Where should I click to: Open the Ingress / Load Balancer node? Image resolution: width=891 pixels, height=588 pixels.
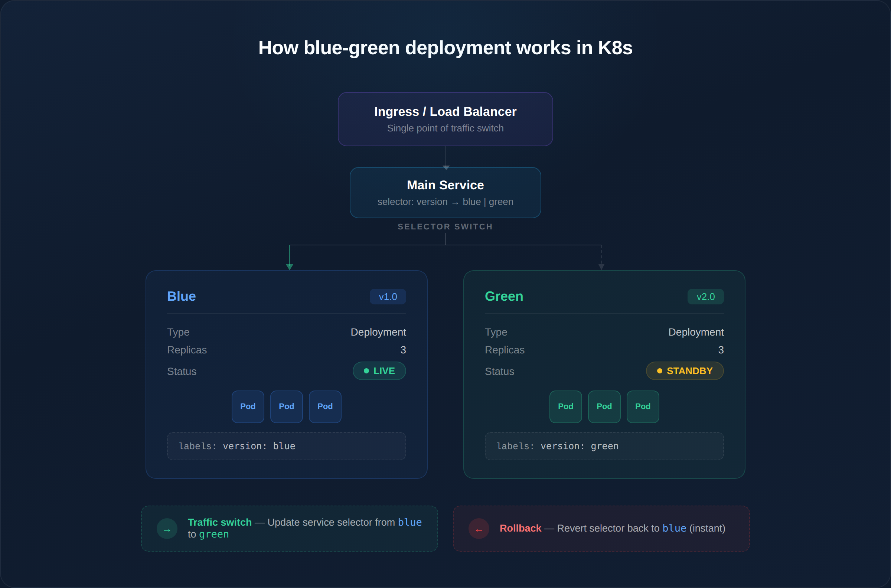[x=445, y=119]
